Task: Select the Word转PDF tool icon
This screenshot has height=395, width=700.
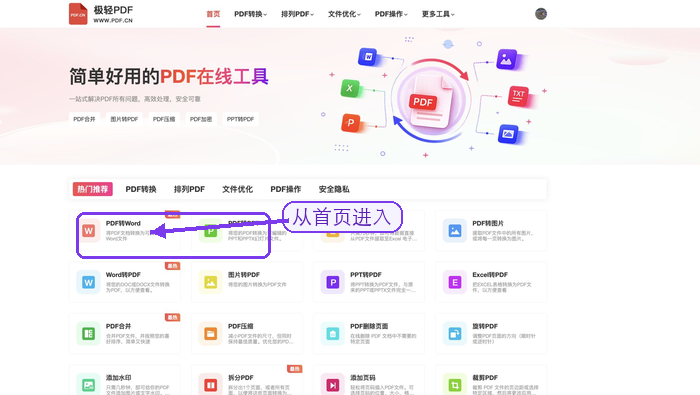Action: click(x=88, y=282)
